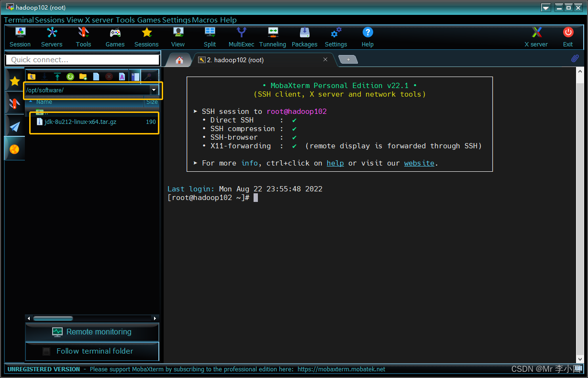The height and width of the screenshot is (378, 588).
Task: Create a new folder in SFTP browser
Action: pyautogui.click(x=83, y=77)
